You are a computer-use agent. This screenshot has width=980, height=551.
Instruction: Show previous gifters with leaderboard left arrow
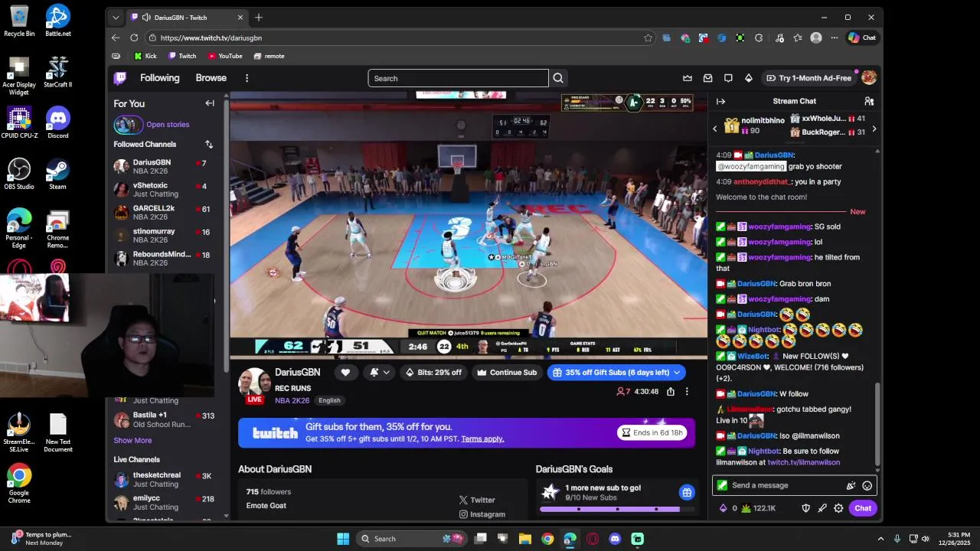(715, 129)
